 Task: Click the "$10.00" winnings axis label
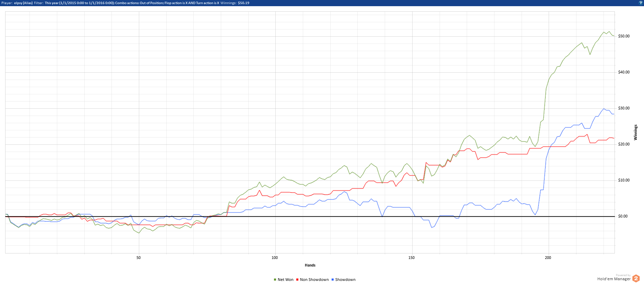tap(624, 180)
